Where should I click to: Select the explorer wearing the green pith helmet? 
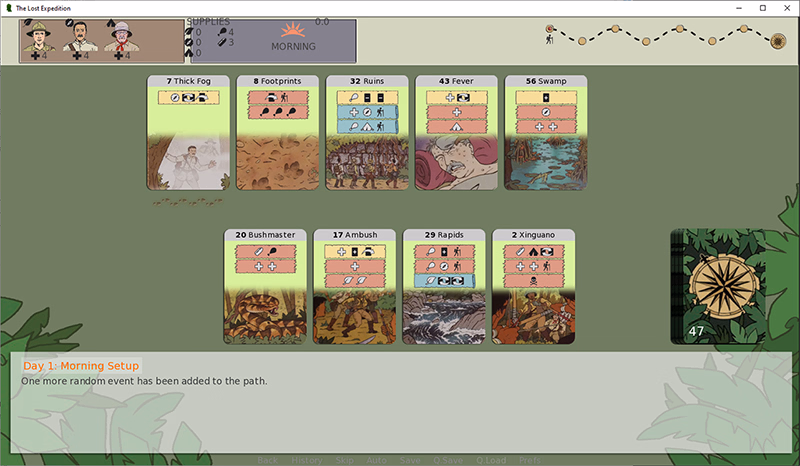[x=38, y=37]
